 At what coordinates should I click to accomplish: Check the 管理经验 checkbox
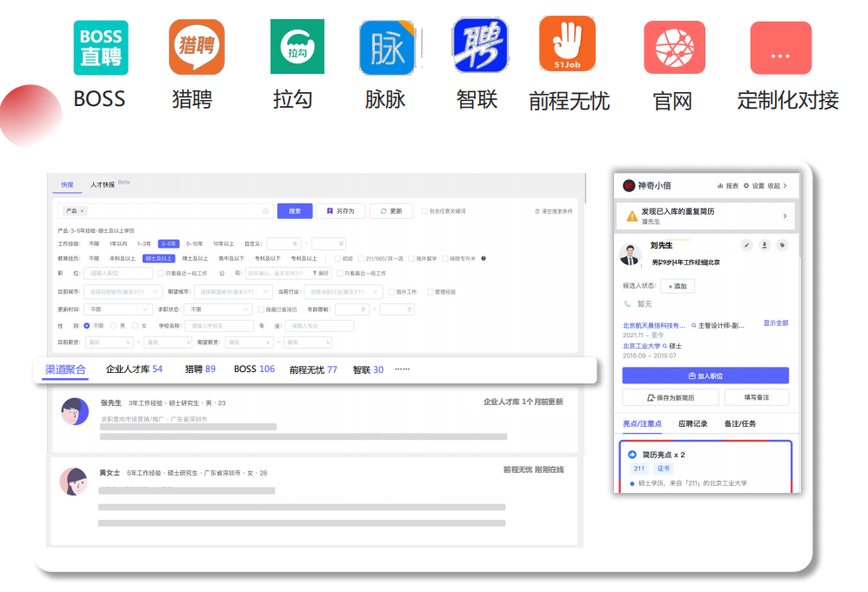pyautogui.click(x=431, y=291)
